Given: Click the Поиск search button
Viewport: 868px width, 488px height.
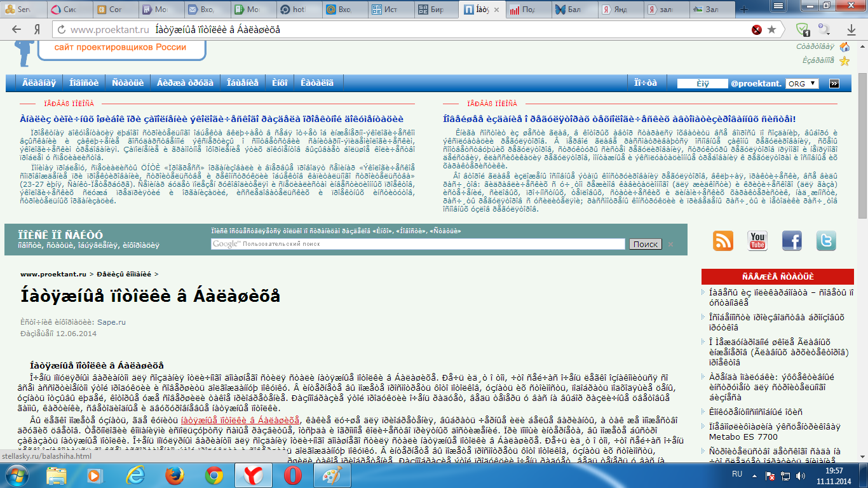Looking at the screenshot, I should [x=646, y=244].
